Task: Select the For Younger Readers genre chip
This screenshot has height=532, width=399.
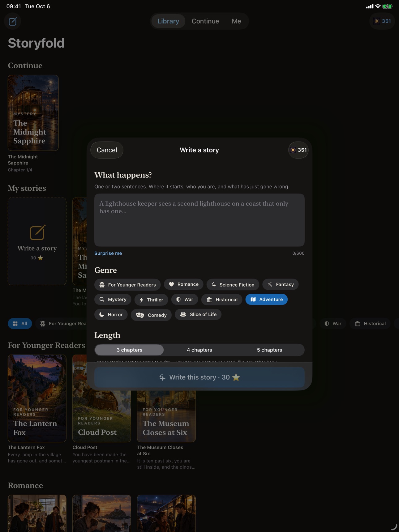Action: pyautogui.click(x=127, y=284)
